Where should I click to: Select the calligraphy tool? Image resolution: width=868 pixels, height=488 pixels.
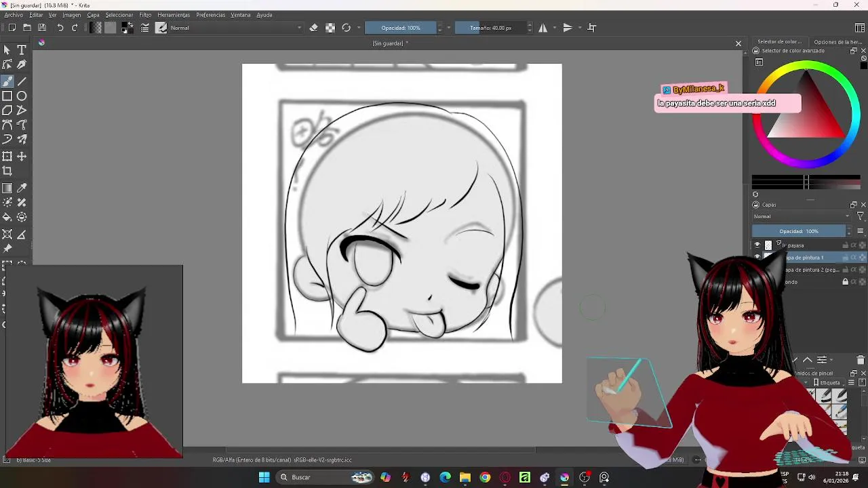point(22,64)
